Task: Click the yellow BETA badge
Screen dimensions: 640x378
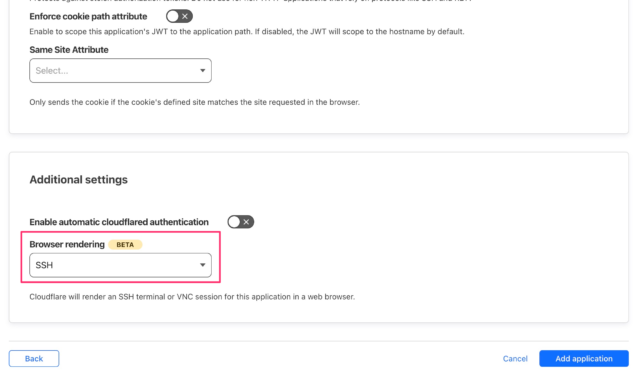Action: click(x=125, y=245)
